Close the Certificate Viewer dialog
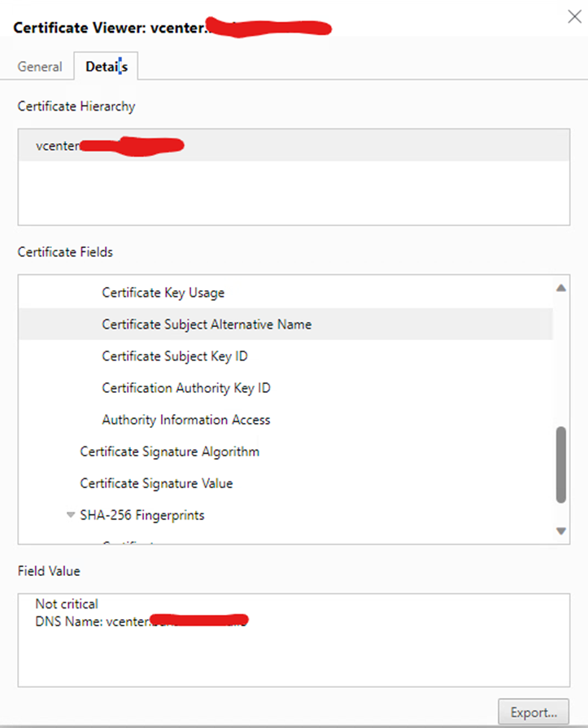This screenshot has width=588, height=728. coord(573,18)
